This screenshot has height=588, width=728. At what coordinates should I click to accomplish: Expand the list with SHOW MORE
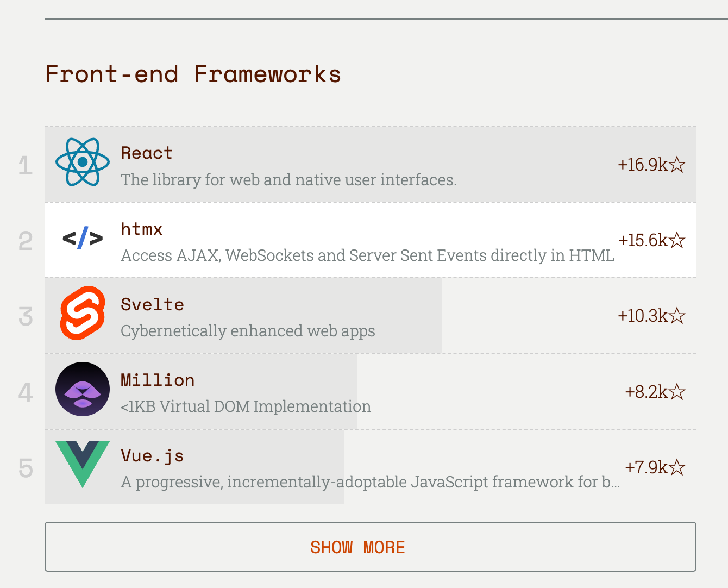point(371,547)
